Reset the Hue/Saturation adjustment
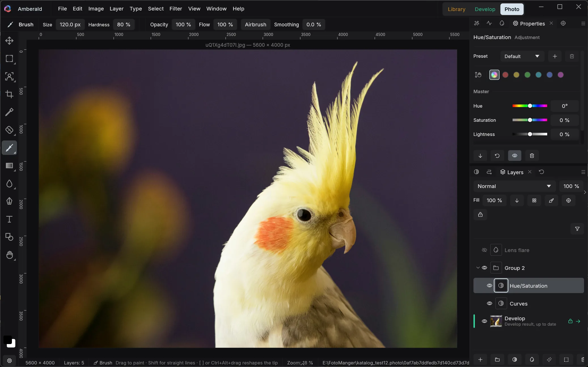588x367 pixels. (x=497, y=156)
